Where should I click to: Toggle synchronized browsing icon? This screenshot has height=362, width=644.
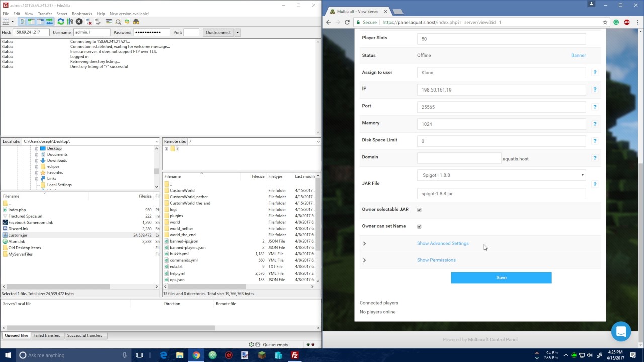click(127, 22)
